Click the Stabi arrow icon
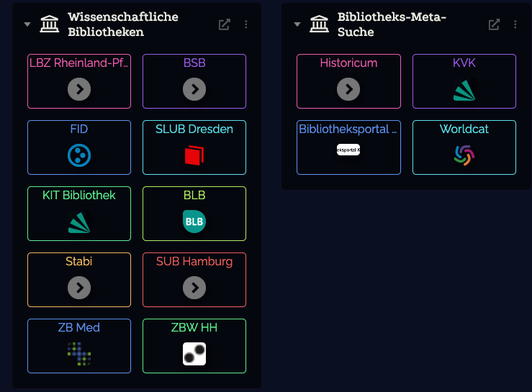 [79, 288]
